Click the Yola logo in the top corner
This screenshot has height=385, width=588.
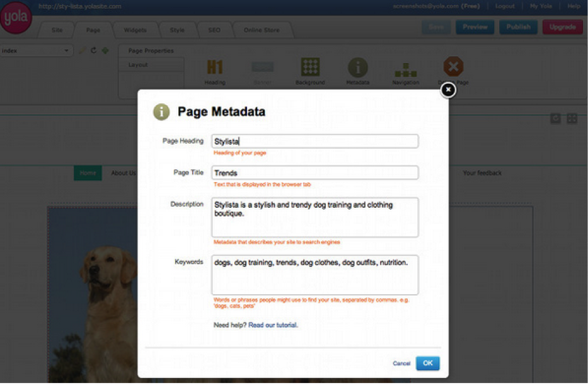pos(15,18)
